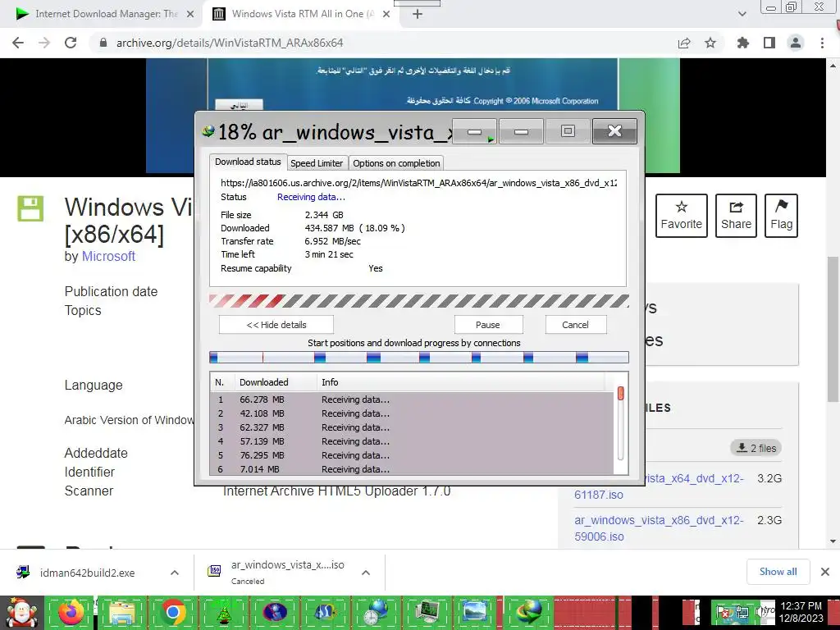Click the Favorite star button
This screenshot has height=630, width=840.
pos(682,216)
